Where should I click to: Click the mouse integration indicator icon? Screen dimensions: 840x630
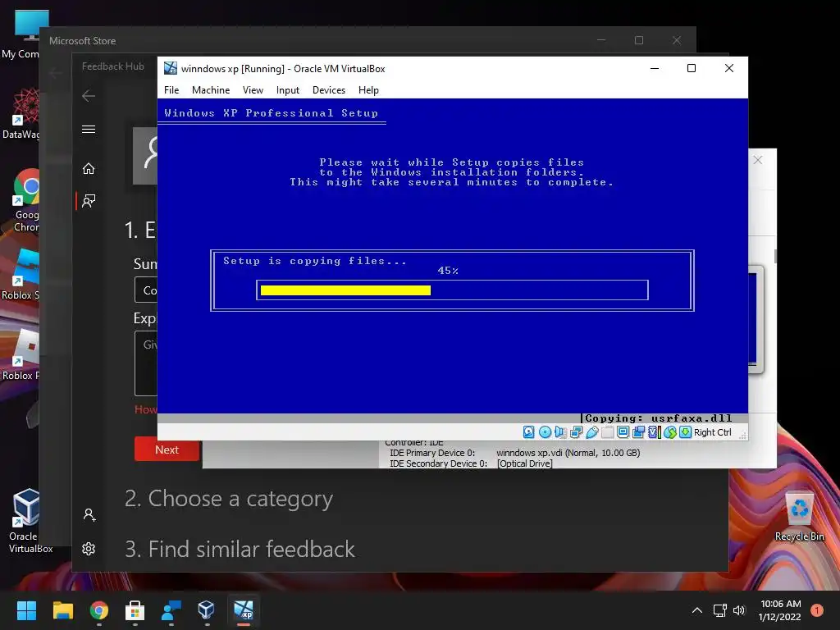[670, 431]
